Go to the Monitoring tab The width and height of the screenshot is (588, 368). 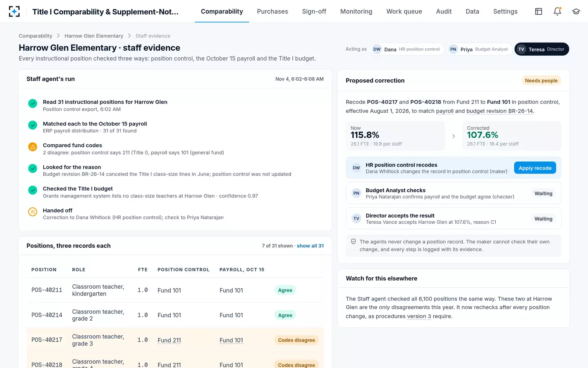tap(356, 11)
